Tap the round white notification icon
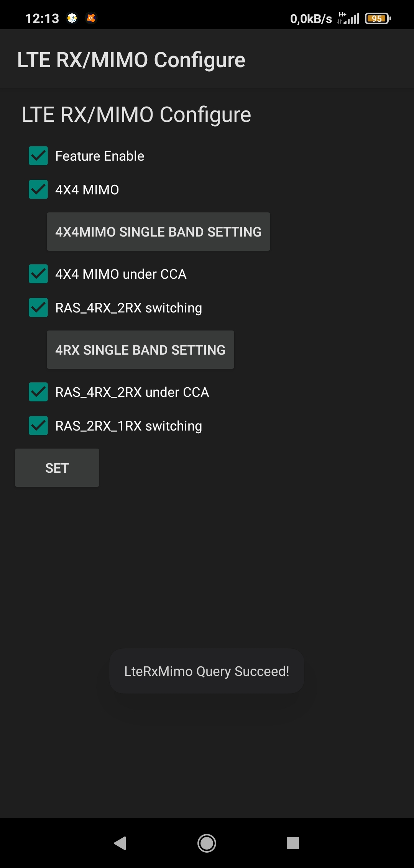 pyautogui.click(x=72, y=18)
